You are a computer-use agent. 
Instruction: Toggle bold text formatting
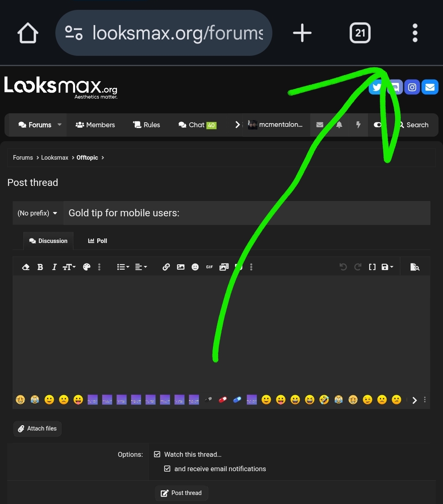click(40, 267)
